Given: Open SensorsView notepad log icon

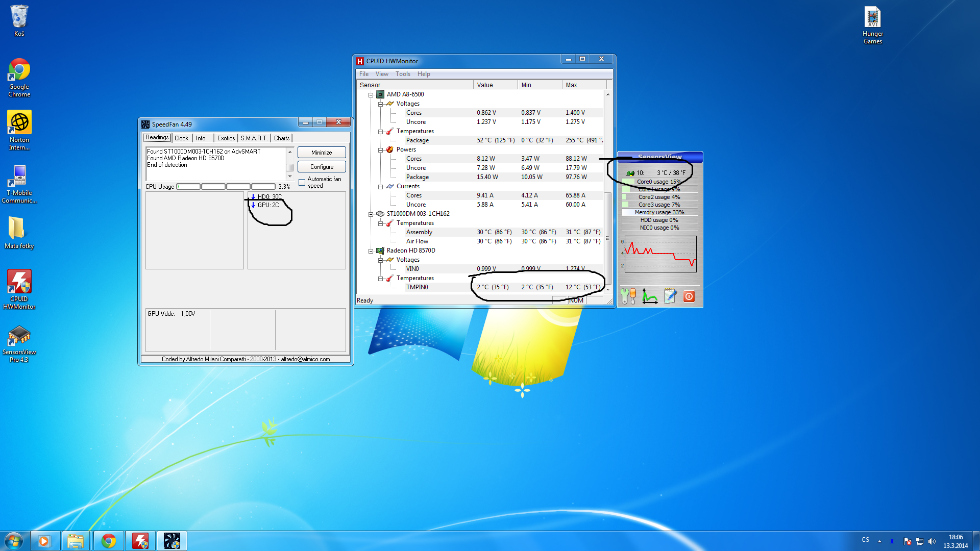Looking at the screenshot, I should pos(670,296).
